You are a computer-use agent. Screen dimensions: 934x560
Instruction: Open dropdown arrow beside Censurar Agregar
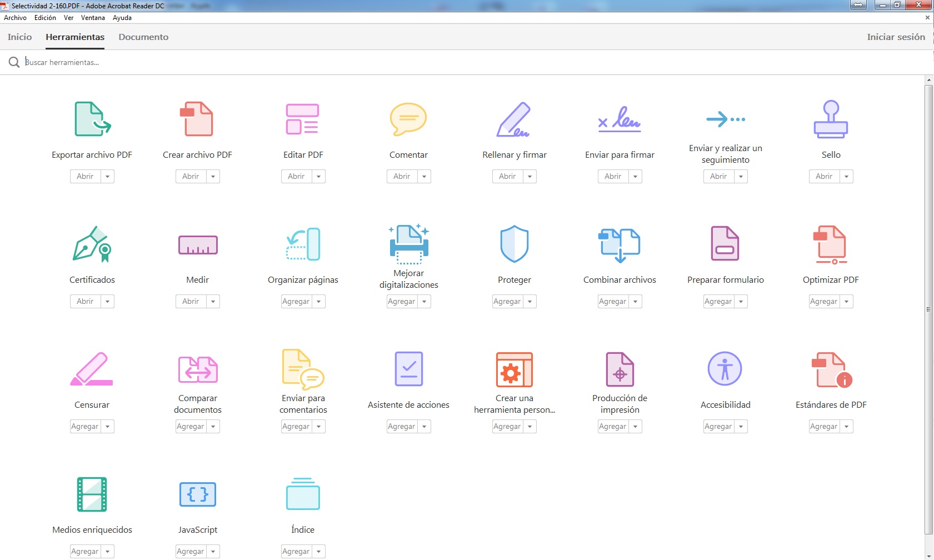(x=108, y=427)
